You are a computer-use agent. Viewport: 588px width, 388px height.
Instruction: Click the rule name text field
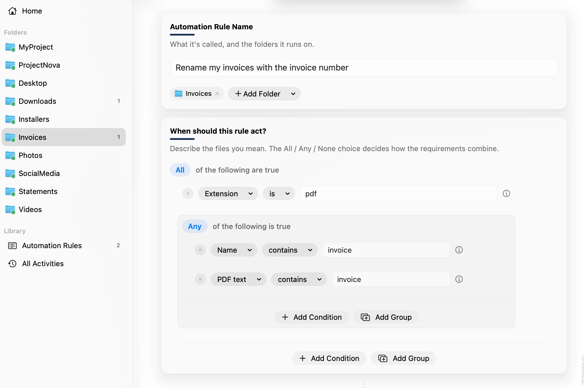coord(364,68)
